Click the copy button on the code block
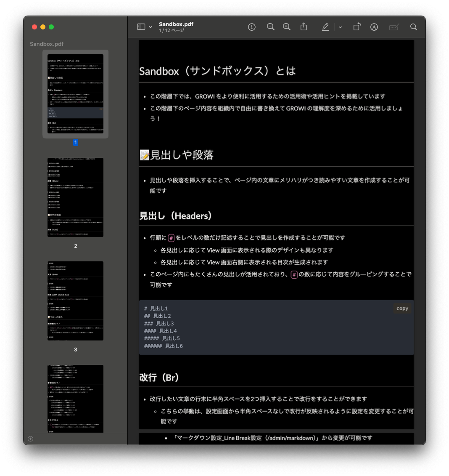449x476 pixels. 402,308
